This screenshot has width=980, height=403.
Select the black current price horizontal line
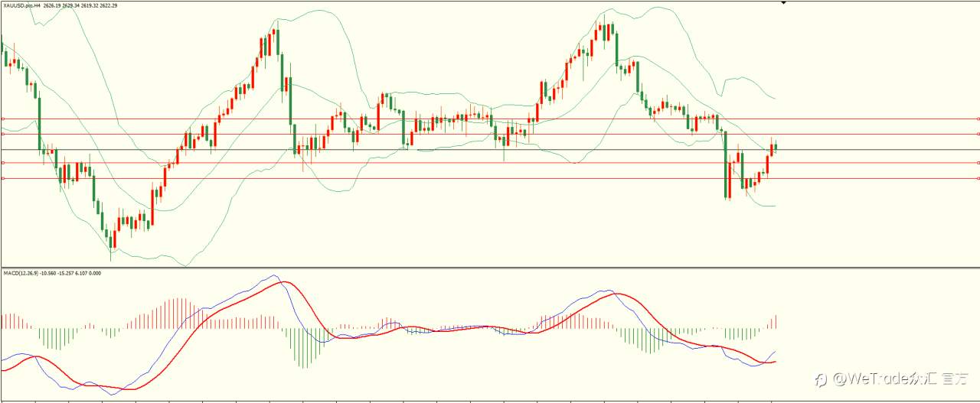[x=490, y=149]
